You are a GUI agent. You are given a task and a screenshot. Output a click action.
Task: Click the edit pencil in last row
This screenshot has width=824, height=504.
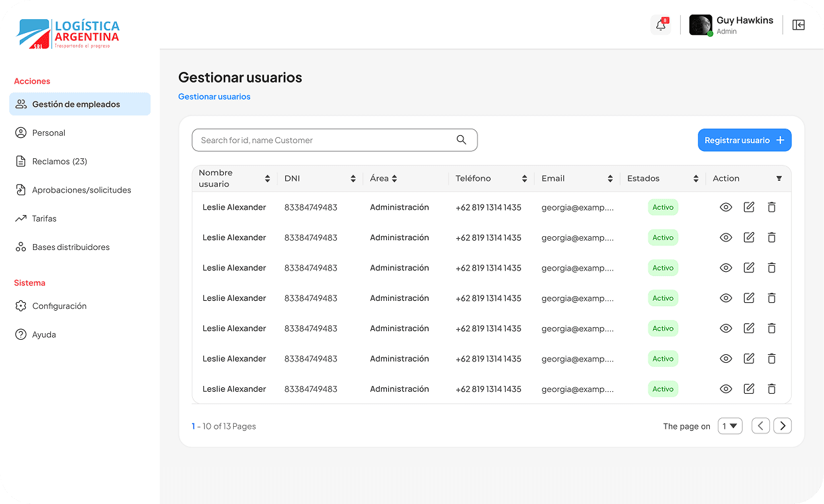click(749, 389)
